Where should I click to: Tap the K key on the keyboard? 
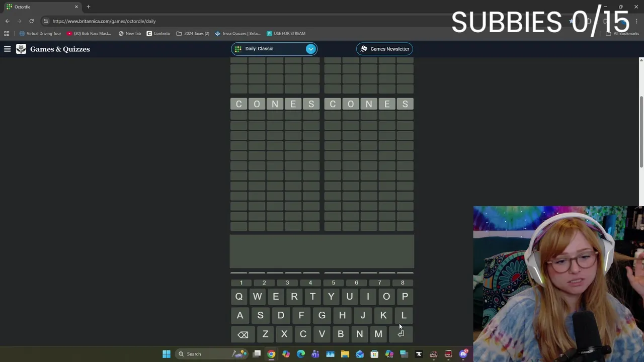383,315
